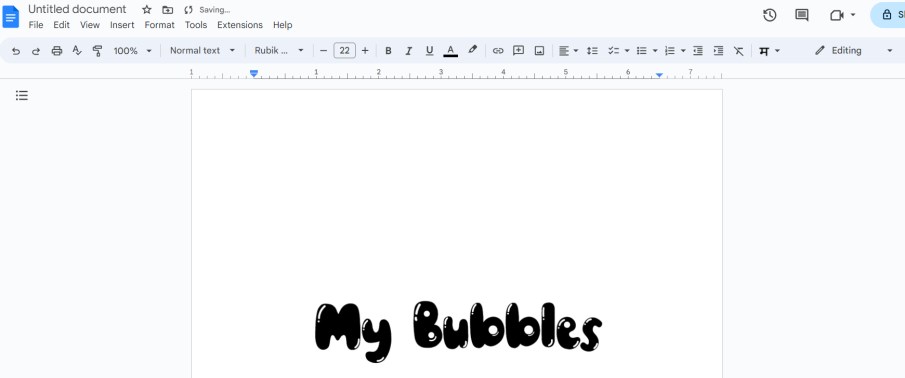905x378 pixels.
Task: Open the text color picker
Action: point(451,51)
